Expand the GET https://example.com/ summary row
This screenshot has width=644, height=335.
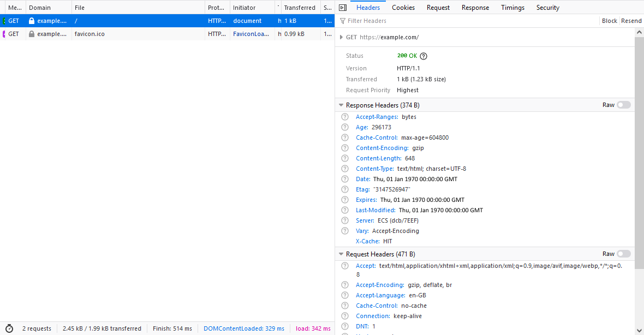point(341,38)
